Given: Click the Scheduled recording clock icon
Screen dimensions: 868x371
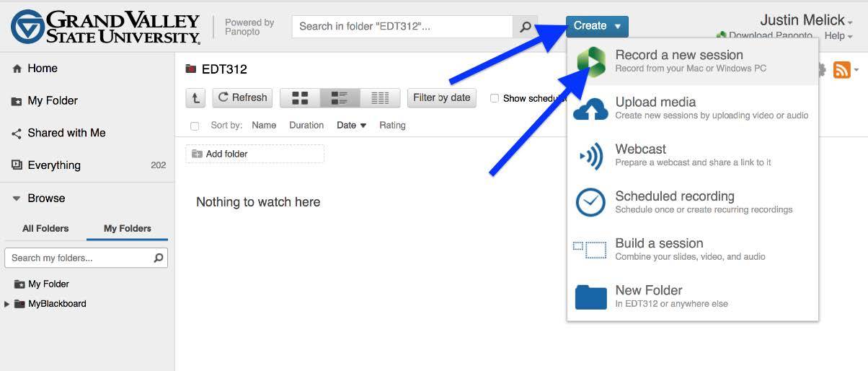Looking at the screenshot, I should (x=590, y=202).
